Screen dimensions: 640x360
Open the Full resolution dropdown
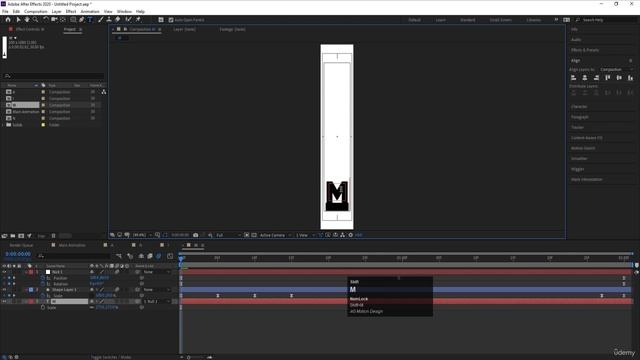click(x=228, y=235)
